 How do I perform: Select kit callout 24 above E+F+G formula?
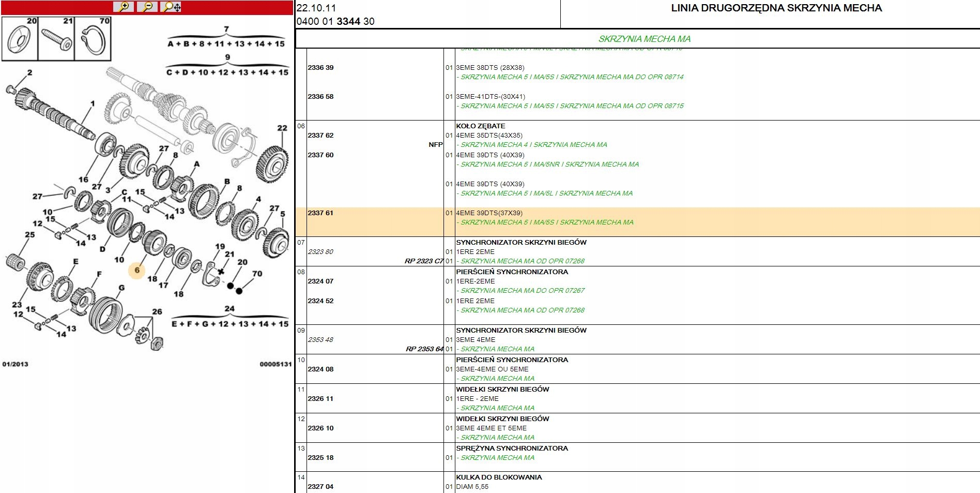click(229, 308)
